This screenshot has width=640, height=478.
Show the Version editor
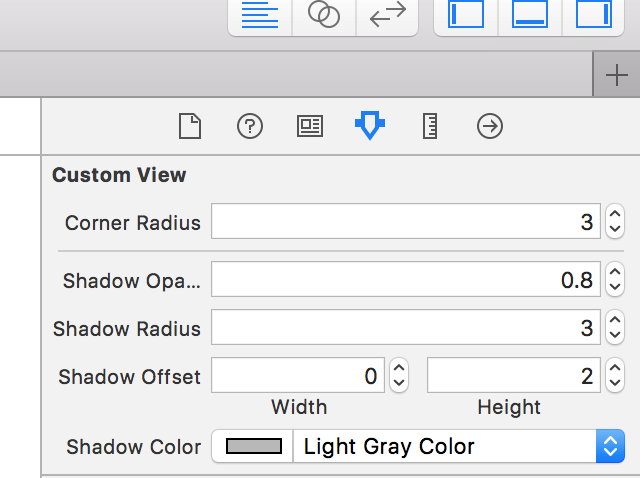tap(386, 15)
